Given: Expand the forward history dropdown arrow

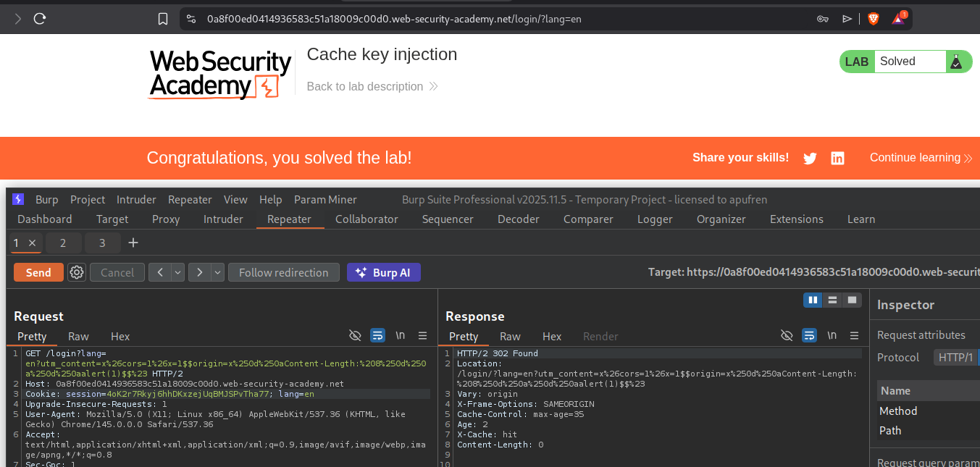Looking at the screenshot, I should coord(217,272).
